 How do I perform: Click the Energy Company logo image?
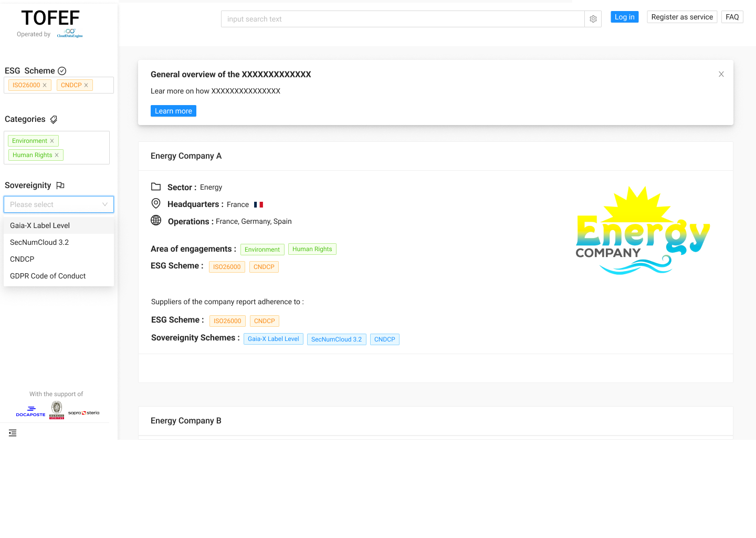click(x=643, y=231)
